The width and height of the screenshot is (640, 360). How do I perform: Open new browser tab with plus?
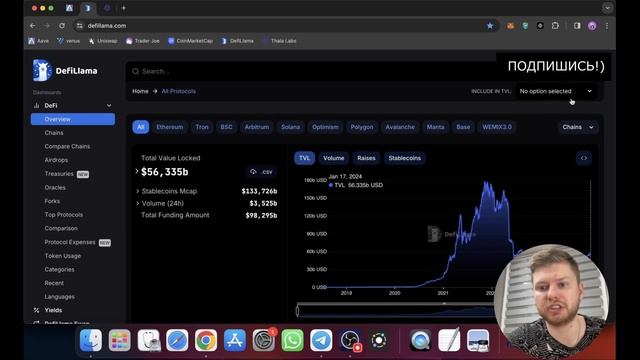coord(124,8)
